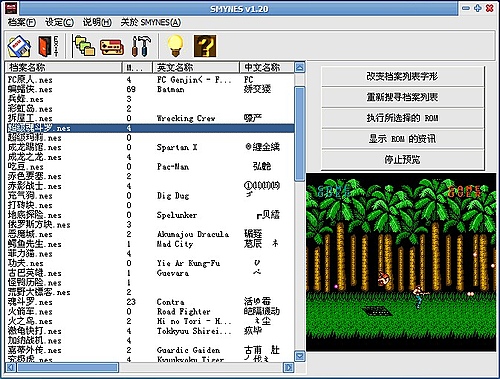Select the 赤色要塞.nes file
500x379 pixels.
[35, 176]
